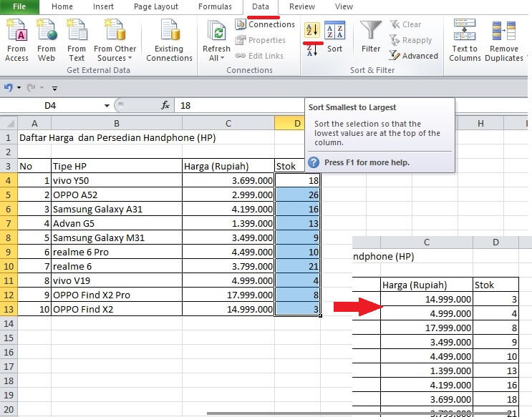Open Customize Quick Access Toolbar dropdown

[54, 88]
